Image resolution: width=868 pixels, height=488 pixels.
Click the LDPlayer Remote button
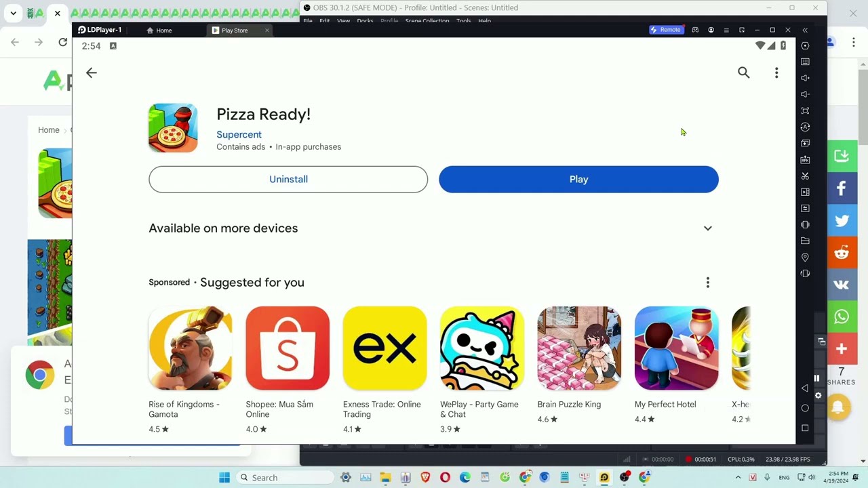pos(666,30)
